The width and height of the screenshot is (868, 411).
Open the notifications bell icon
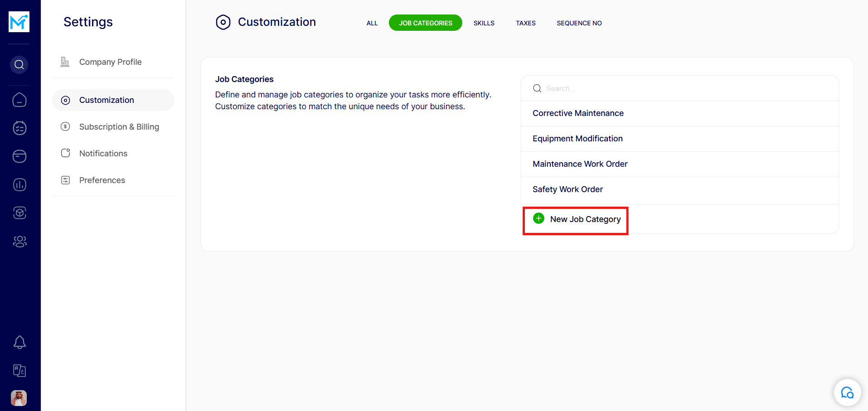point(19,342)
